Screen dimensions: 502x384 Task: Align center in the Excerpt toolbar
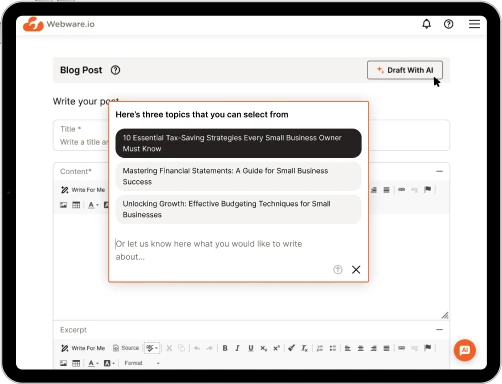[x=360, y=348]
